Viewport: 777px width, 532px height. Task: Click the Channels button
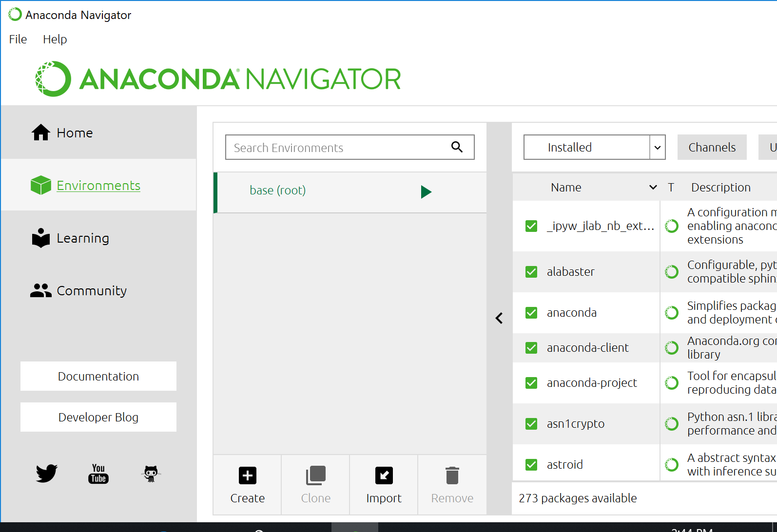click(712, 147)
